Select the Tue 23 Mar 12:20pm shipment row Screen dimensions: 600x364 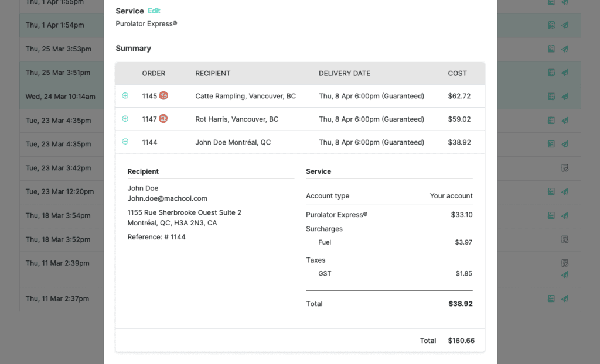click(x=62, y=192)
